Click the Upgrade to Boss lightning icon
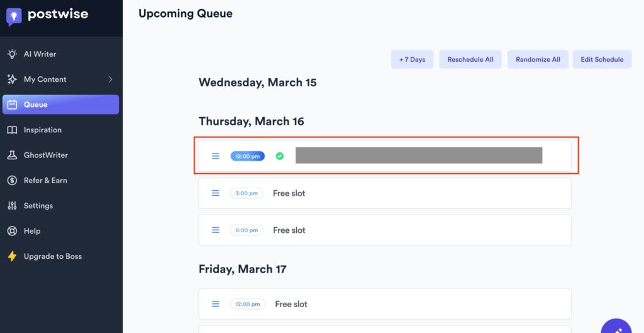Screen dimensions: 644x333 click(12, 256)
